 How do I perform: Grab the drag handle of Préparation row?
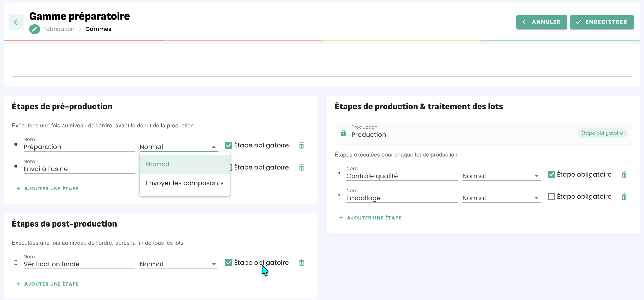pos(15,145)
